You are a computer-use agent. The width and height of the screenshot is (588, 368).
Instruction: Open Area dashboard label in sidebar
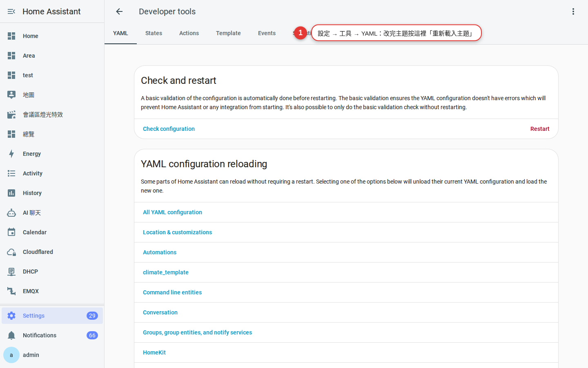(x=29, y=56)
